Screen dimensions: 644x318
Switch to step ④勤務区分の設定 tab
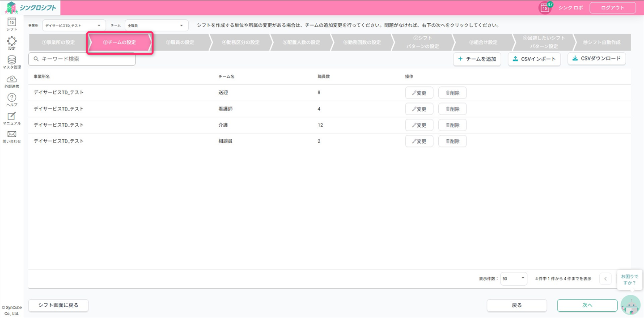[x=241, y=43]
